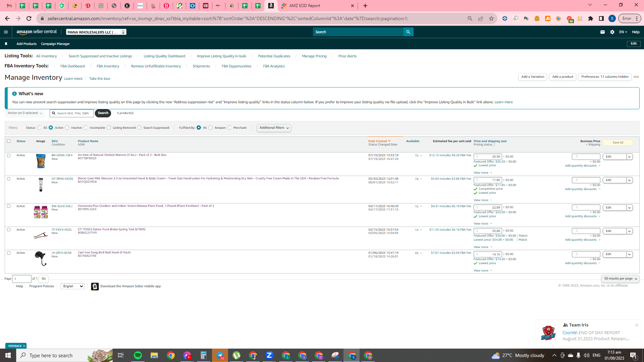Screen dimensions: 644x362
Task: Click the search magnifier button in header
Action: coord(408,32)
